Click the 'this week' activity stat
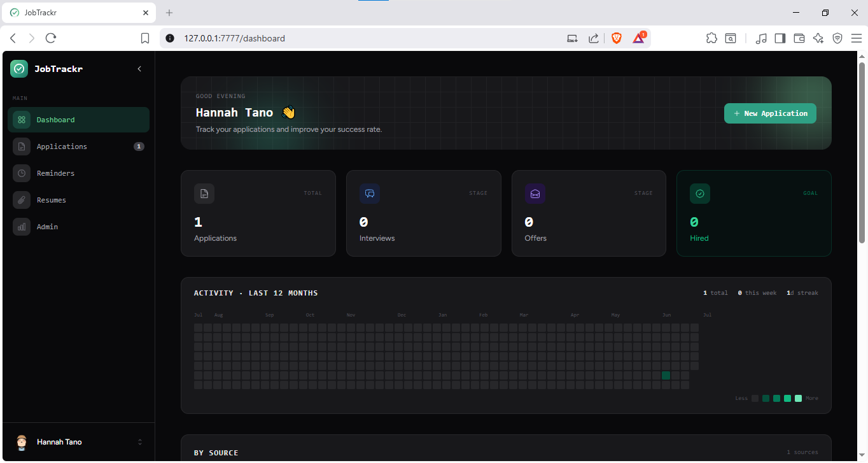 point(757,293)
